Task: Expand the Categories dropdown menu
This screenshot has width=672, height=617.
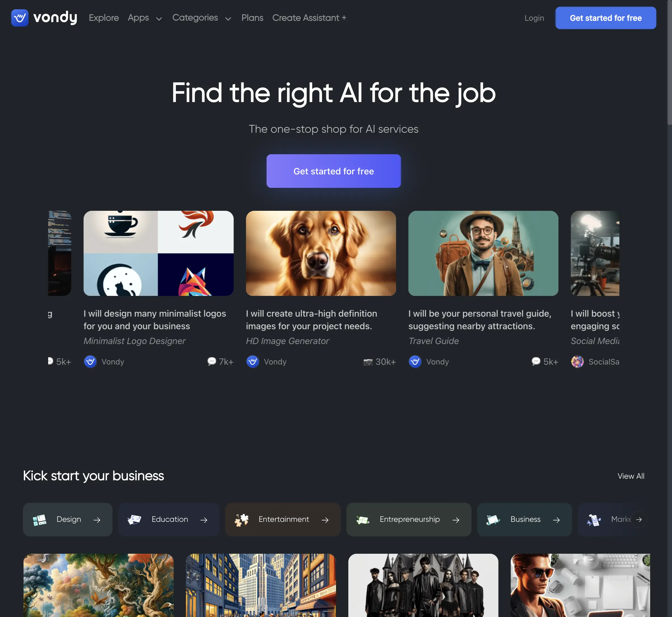Action: [202, 18]
